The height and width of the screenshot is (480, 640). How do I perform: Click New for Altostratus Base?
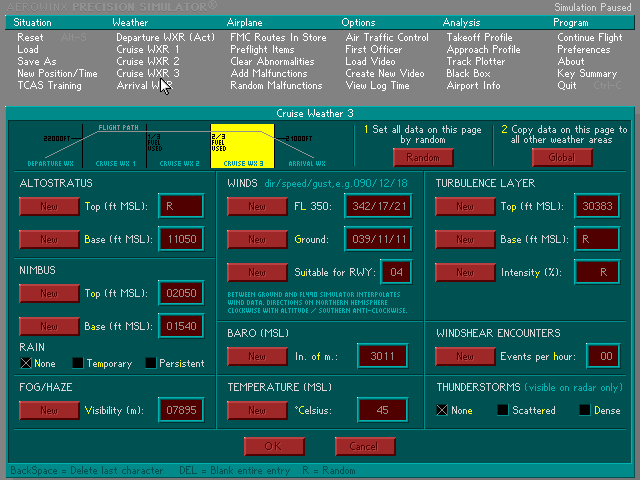click(49, 239)
